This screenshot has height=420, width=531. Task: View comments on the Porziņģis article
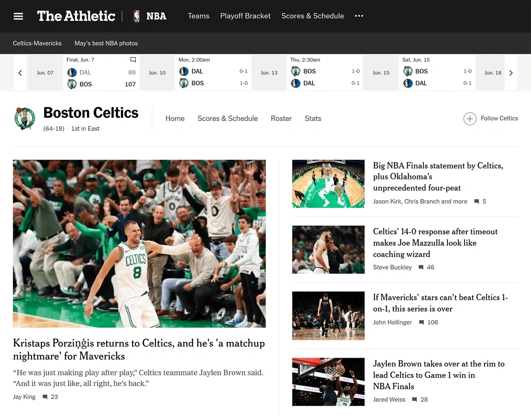(x=50, y=397)
